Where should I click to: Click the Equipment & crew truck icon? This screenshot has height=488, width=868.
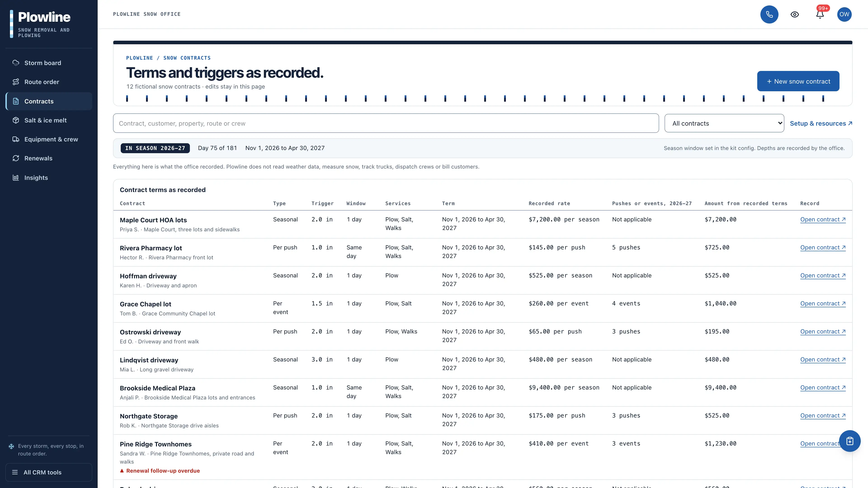tap(16, 139)
